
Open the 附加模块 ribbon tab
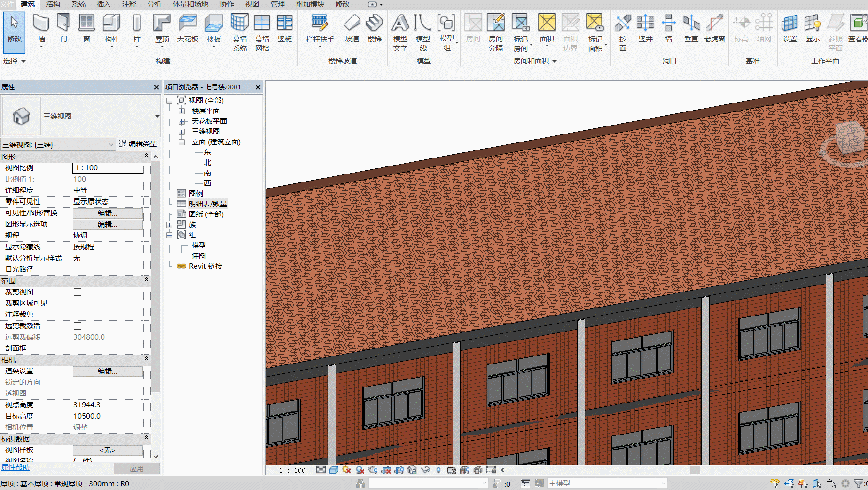(x=310, y=4)
